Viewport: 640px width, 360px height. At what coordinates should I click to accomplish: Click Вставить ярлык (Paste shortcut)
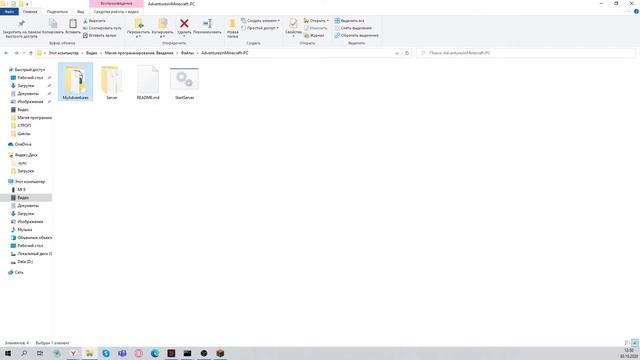[100, 36]
